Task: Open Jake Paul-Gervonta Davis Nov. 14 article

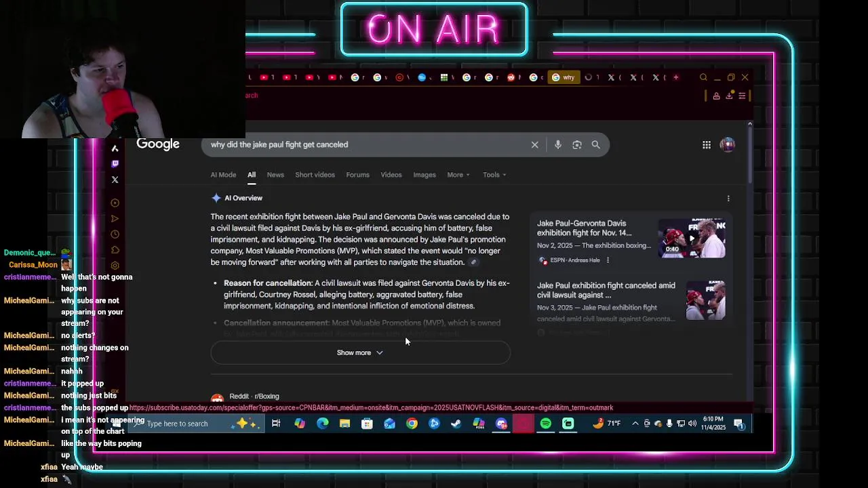Action: coord(585,228)
